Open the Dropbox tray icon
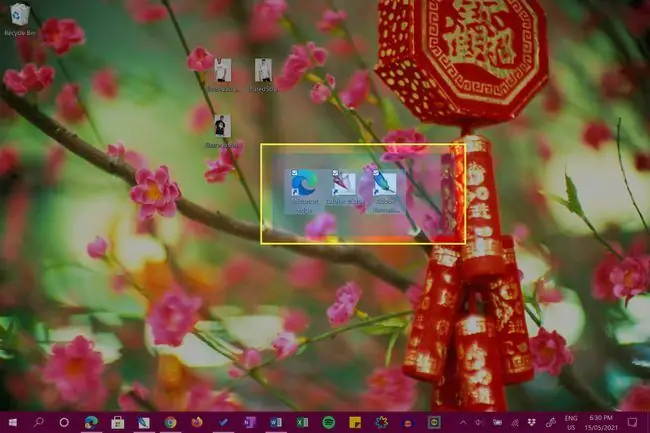The width and height of the screenshot is (650, 433). click(x=532, y=423)
